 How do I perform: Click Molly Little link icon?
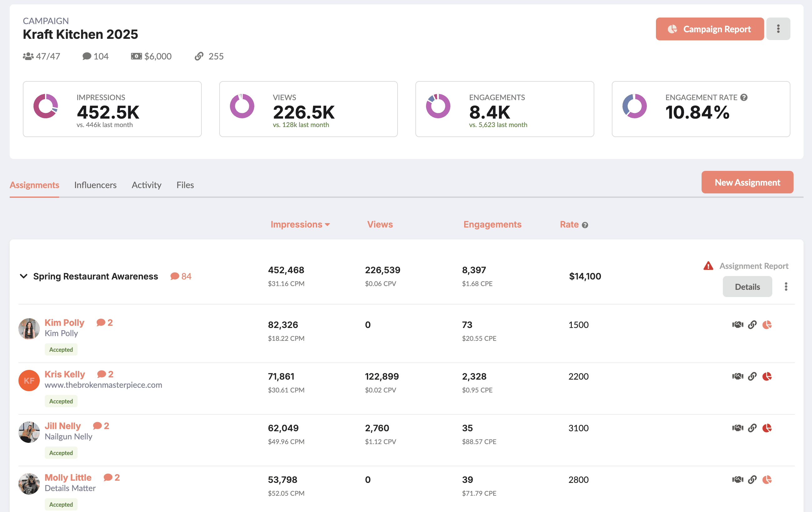coord(752,480)
